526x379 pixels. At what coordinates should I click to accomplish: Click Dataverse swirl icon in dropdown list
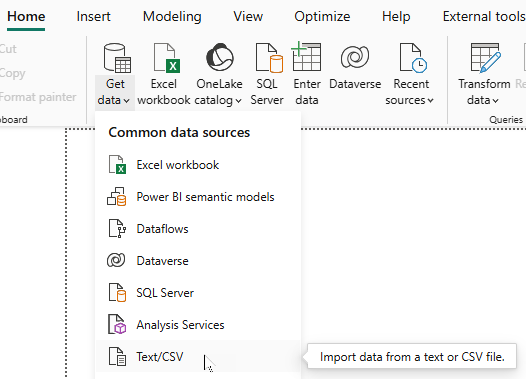click(116, 260)
